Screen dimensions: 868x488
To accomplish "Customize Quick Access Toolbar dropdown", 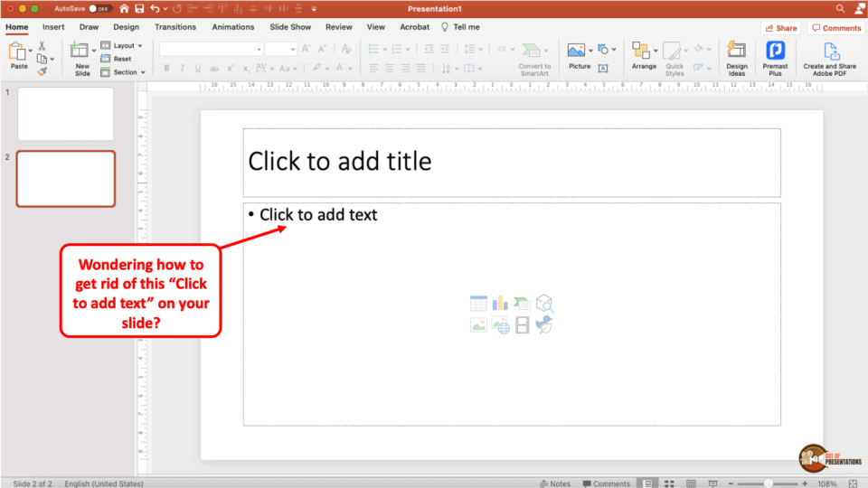I will tap(314, 9).
